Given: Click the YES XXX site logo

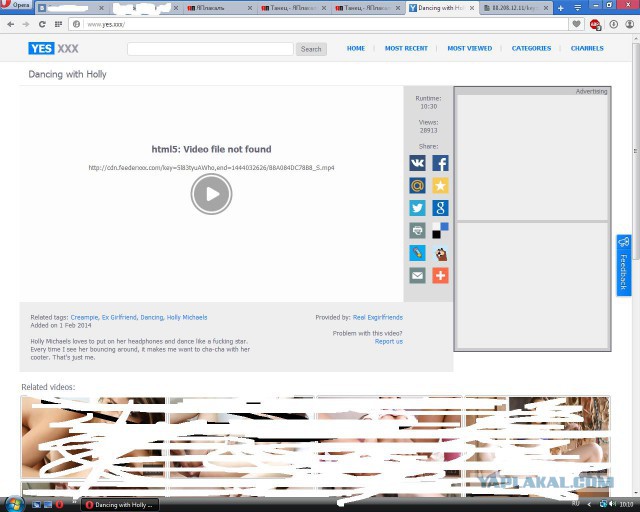Looking at the screenshot, I should tap(53, 49).
